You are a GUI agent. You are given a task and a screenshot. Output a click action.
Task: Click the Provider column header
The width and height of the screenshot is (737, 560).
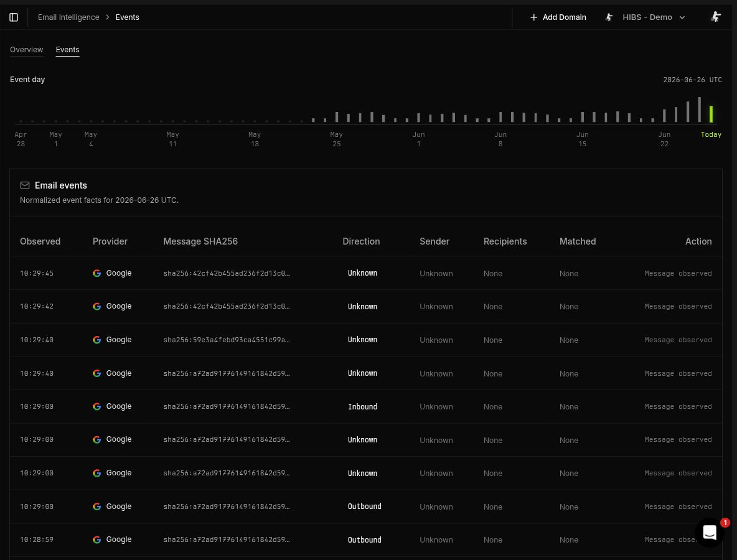[110, 241]
